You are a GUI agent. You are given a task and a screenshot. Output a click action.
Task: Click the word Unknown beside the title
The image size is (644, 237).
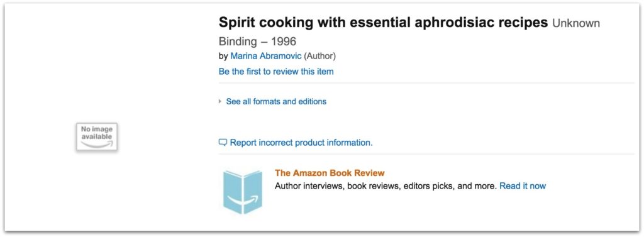[x=576, y=23]
